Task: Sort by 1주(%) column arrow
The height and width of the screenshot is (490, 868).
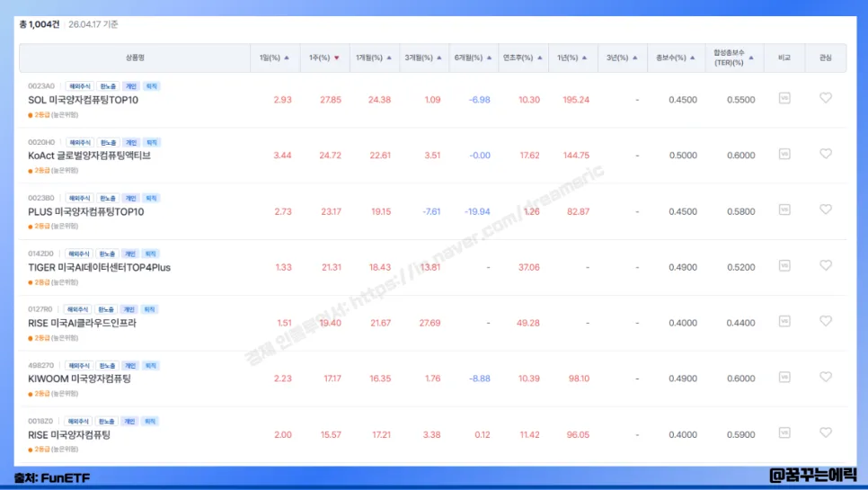Action: tap(337, 58)
